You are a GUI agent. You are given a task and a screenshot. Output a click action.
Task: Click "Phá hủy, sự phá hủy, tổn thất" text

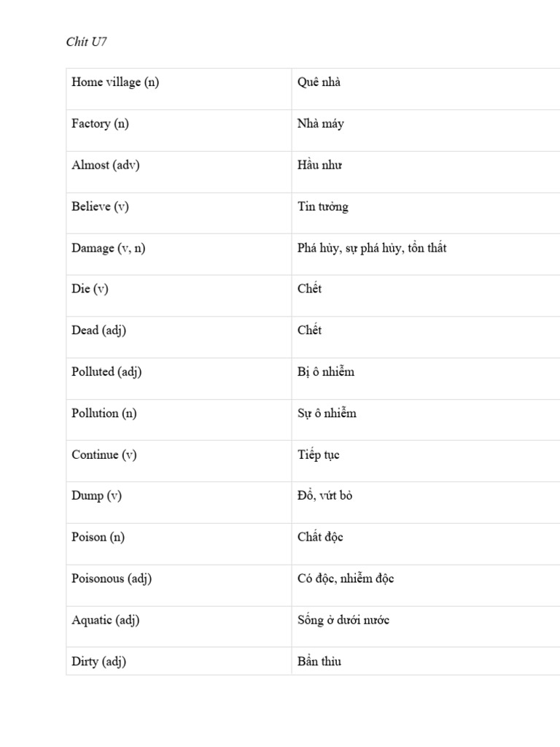[x=372, y=248]
